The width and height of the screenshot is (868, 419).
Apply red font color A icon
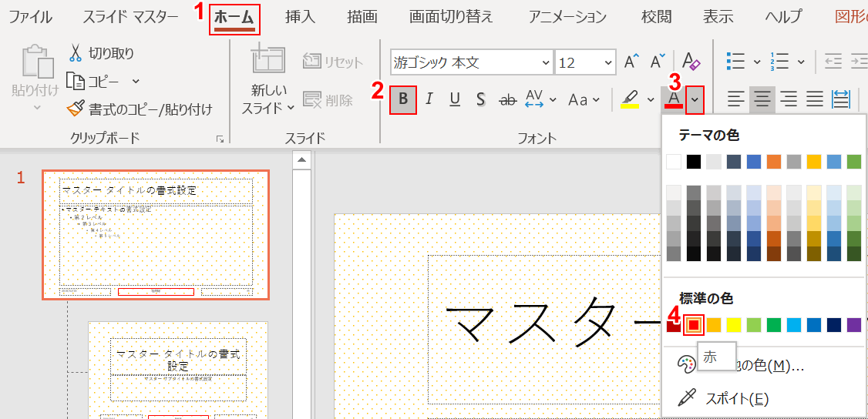[x=673, y=99]
